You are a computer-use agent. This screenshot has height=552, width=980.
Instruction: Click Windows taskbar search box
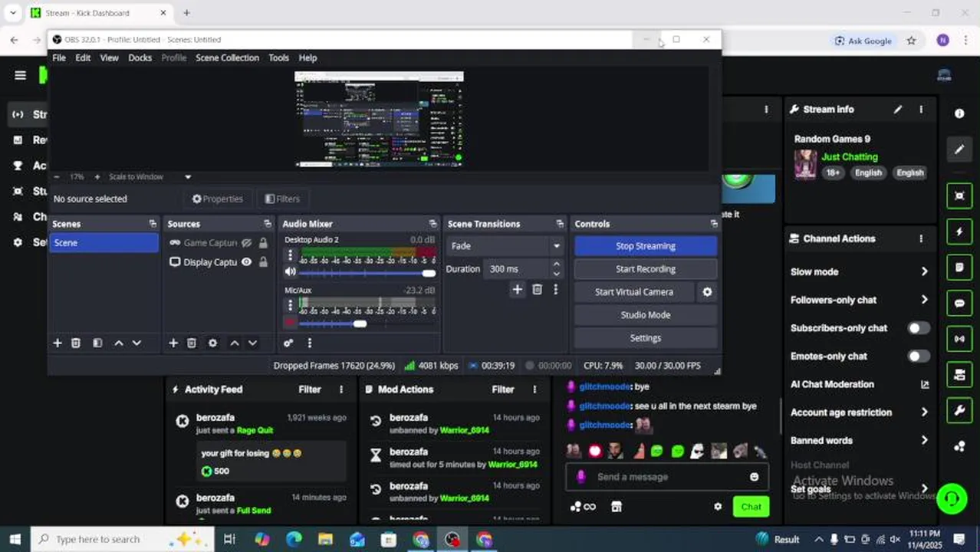click(121, 539)
